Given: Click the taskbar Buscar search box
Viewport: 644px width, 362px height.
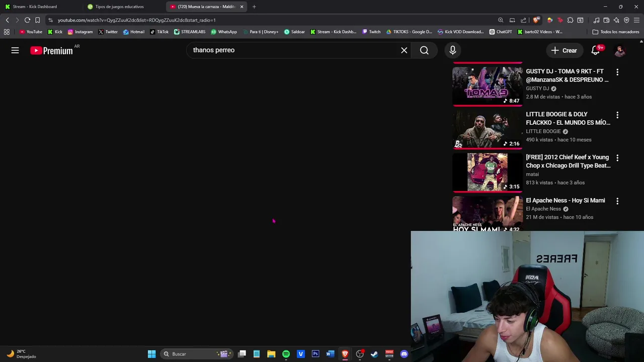Looking at the screenshot, I should (197, 354).
